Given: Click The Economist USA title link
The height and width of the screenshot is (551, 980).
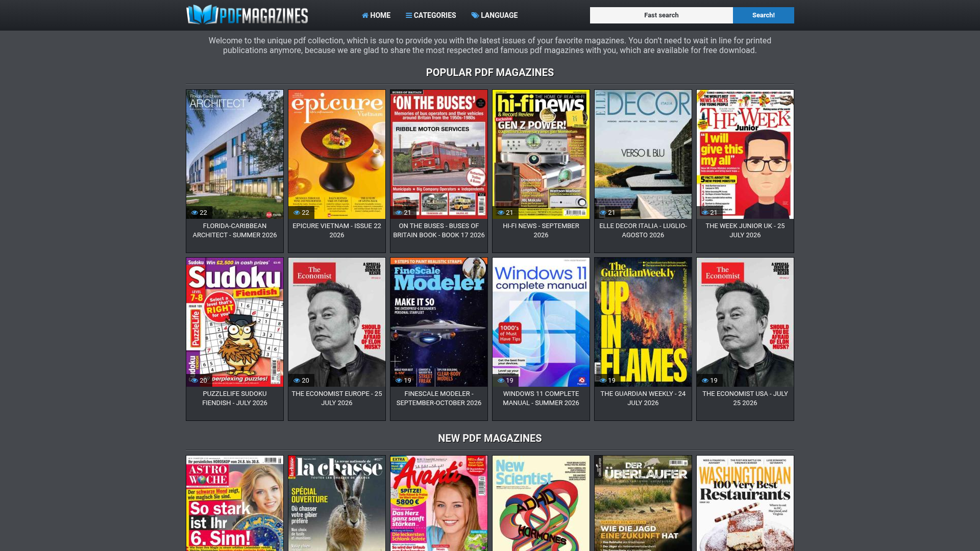Looking at the screenshot, I should (745, 398).
